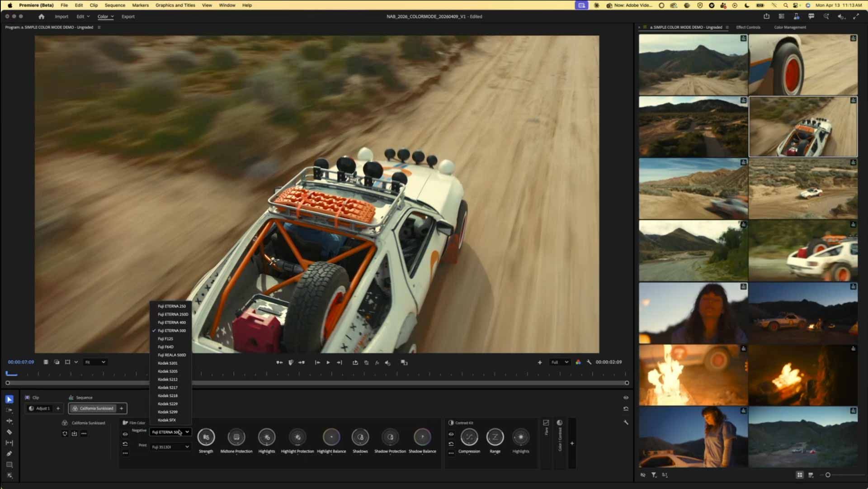Adjust the Strength dial control

pos(206,437)
